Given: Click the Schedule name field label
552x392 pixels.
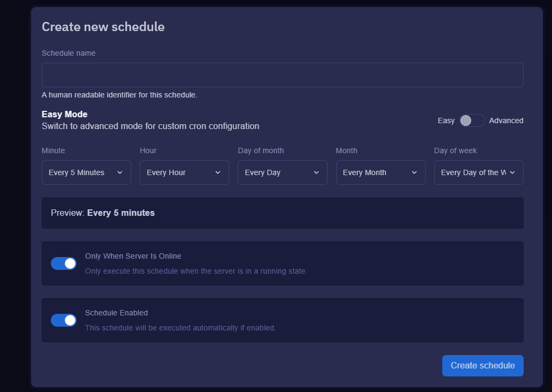Looking at the screenshot, I should 69,53.
